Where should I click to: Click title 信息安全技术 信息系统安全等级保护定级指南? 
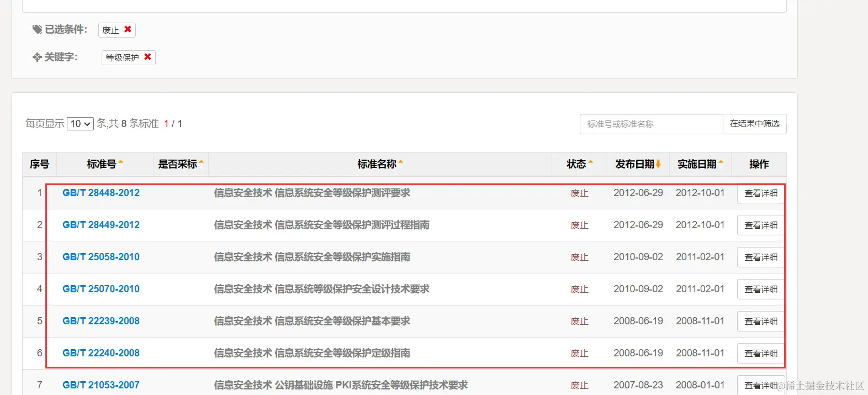pos(312,353)
